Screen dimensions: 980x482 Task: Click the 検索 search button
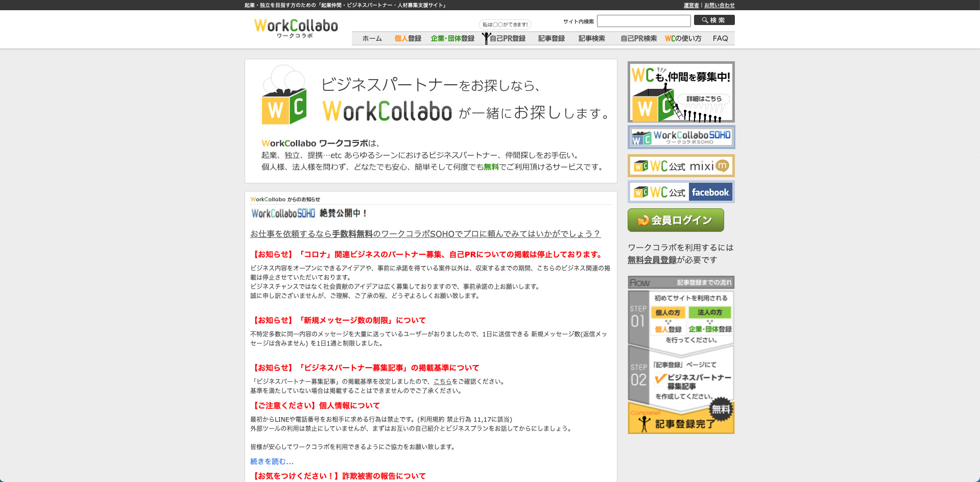pyautogui.click(x=713, y=20)
